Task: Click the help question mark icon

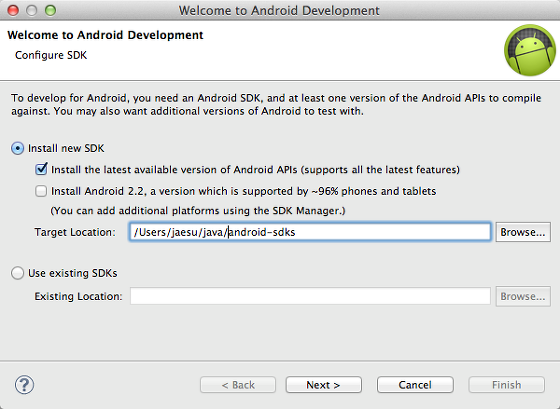Action: pos(24,385)
